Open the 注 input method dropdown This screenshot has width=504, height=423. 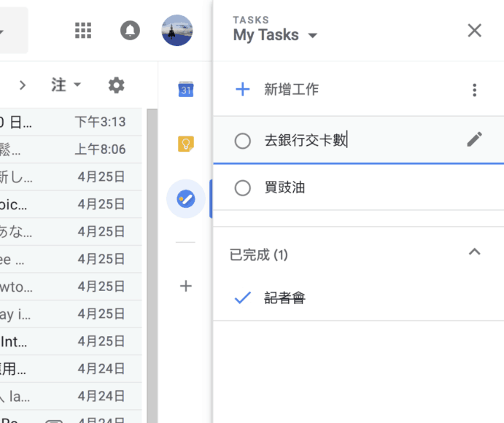66,85
